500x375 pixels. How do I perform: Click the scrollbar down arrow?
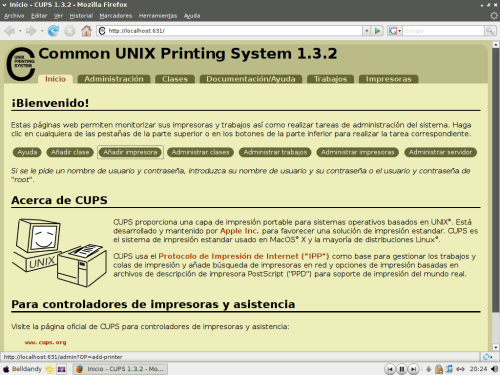[496, 347]
